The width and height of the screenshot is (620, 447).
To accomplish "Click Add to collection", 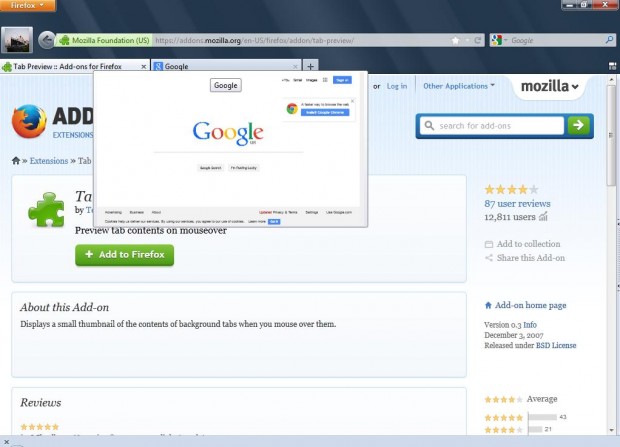I will [522, 244].
